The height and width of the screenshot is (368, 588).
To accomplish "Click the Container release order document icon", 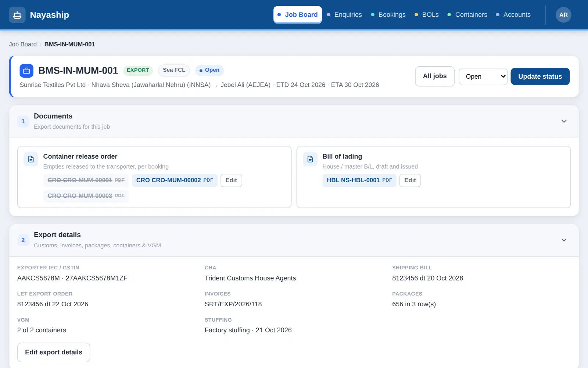I will click(x=31, y=159).
